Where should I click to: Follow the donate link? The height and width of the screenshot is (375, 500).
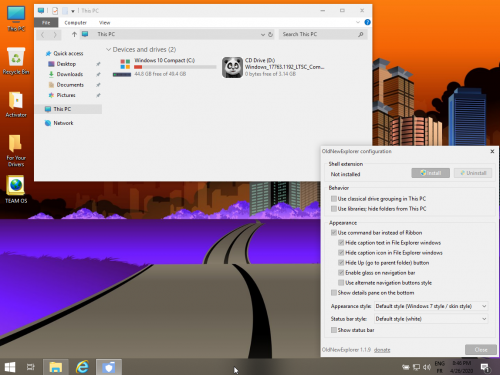382,350
